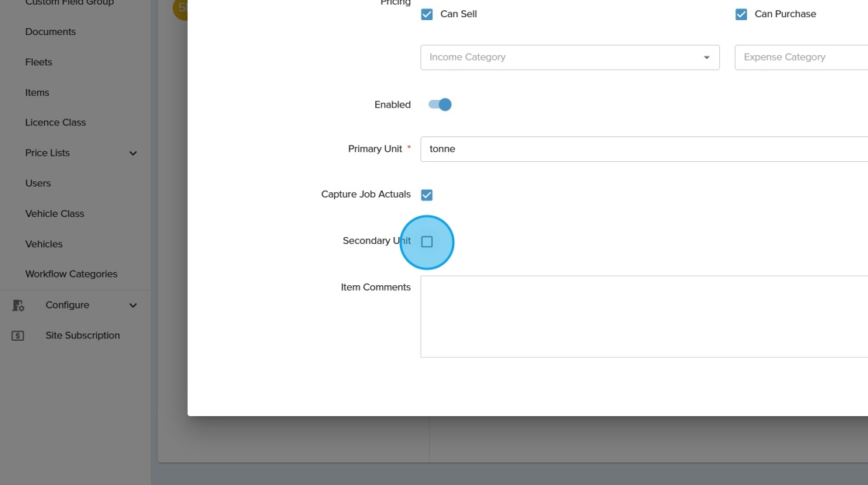Click the Configure building icon in sidebar

click(x=18, y=305)
